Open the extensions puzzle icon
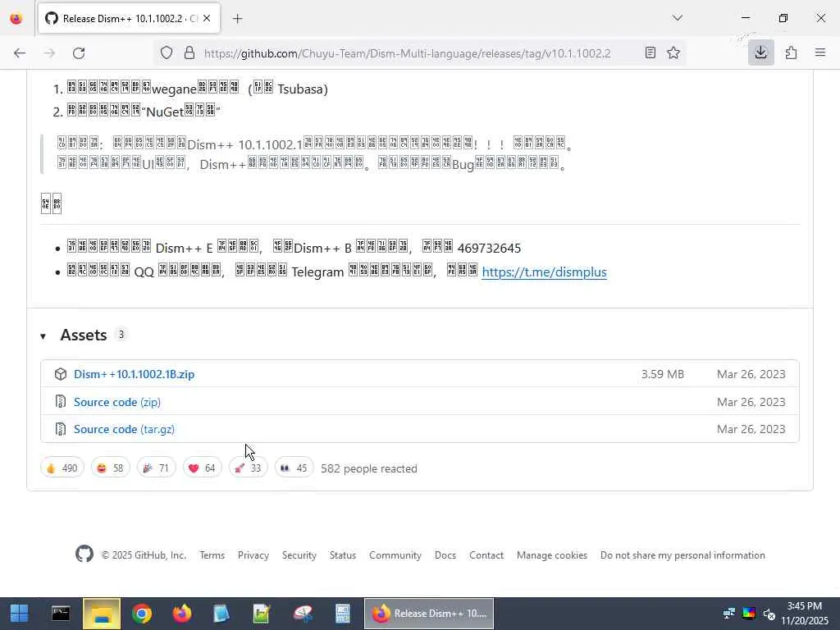The width and height of the screenshot is (840, 630). (791, 52)
